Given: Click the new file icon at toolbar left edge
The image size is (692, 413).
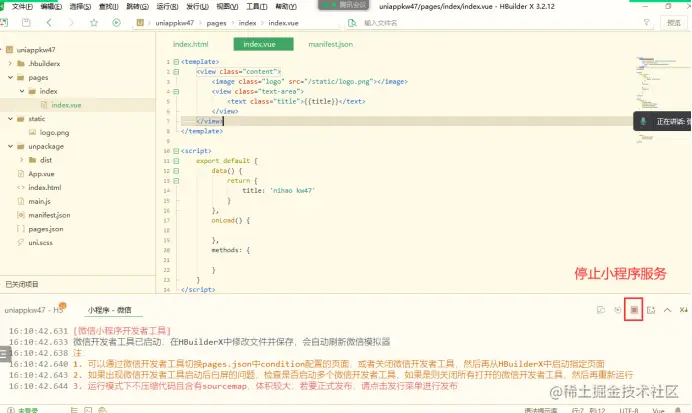Looking at the screenshot, I should coord(4,23).
